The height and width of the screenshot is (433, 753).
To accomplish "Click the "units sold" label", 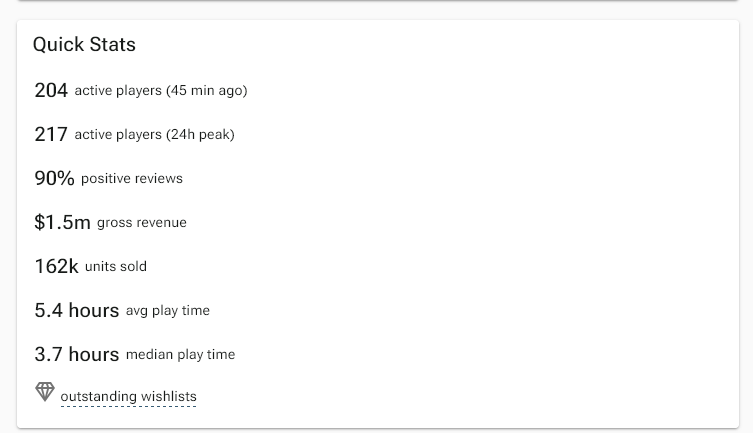I will [116, 267].
